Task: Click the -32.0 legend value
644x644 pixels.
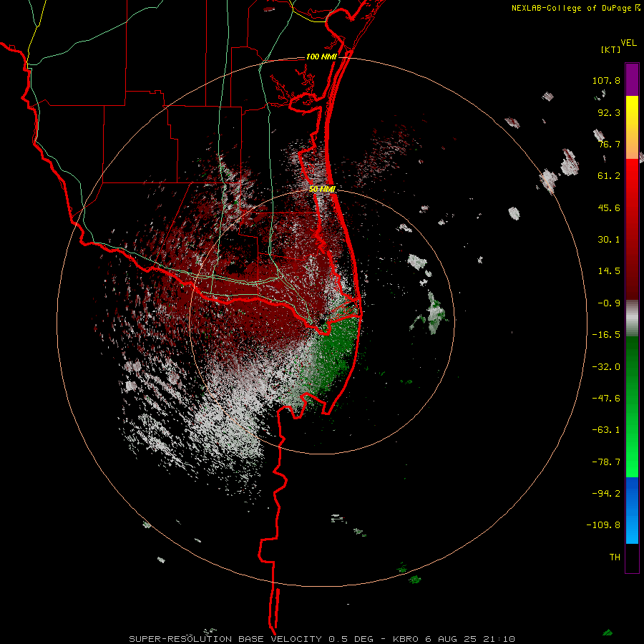Action: point(606,367)
